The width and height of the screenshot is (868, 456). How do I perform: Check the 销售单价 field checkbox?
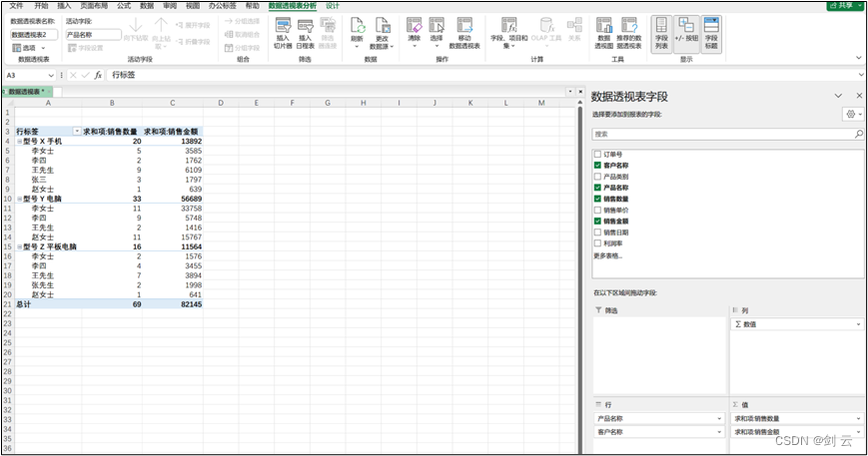[x=597, y=210]
